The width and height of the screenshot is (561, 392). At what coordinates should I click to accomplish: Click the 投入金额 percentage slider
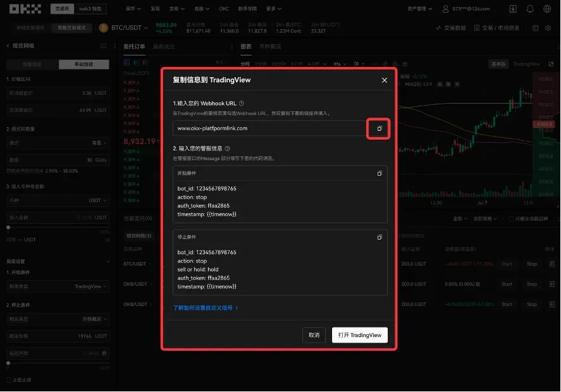58,227
